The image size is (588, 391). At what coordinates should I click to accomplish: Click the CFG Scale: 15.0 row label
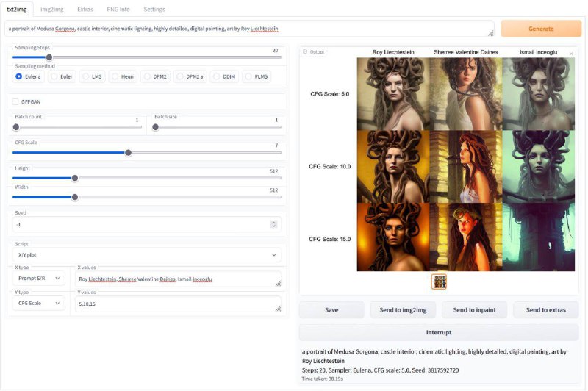(329, 239)
